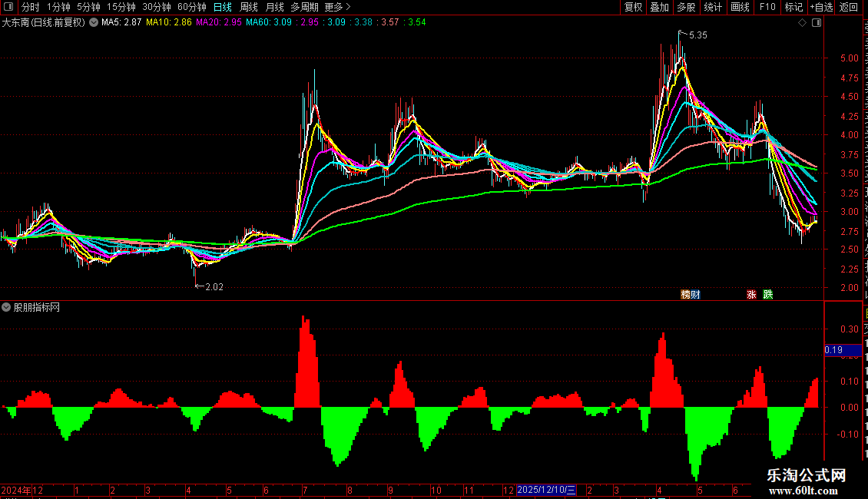Viewport: 868px width, 499px height.
Task: Switch to 月线 monthly chart
Action: [x=274, y=7]
